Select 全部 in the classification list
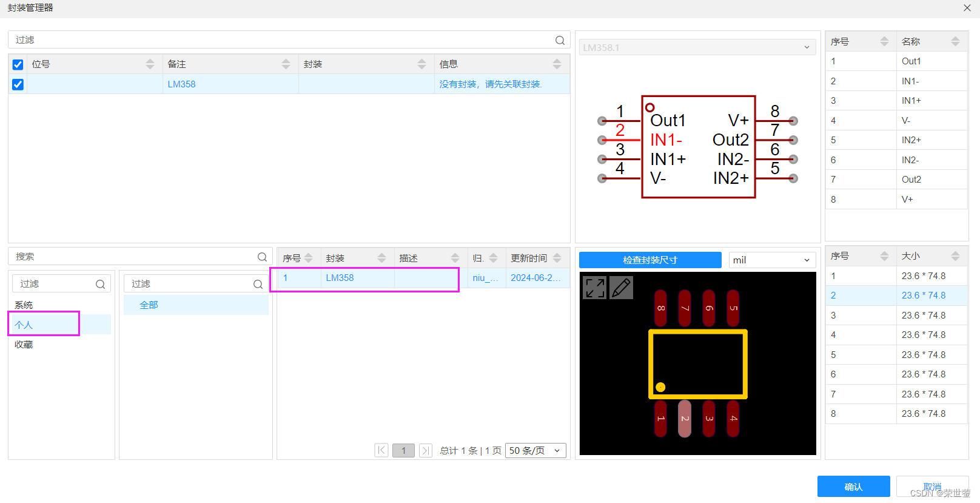The image size is (980, 503). pyautogui.click(x=196, y=305)
